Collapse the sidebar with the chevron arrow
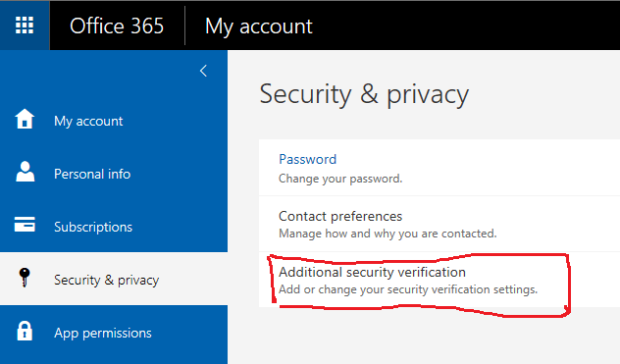 coord(203,71)
